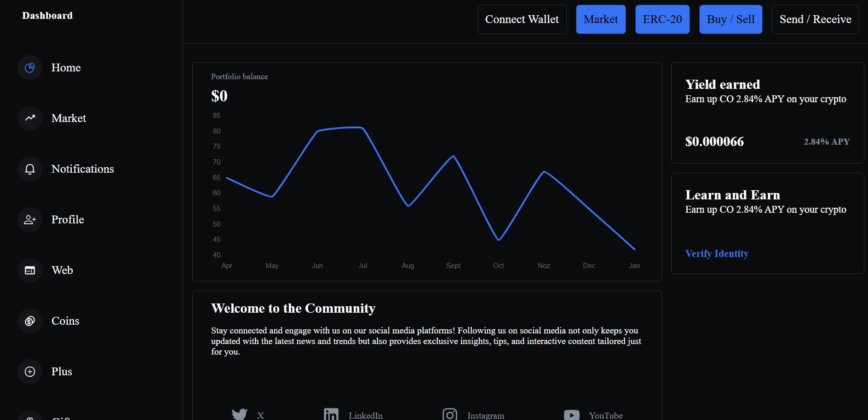Screen dimensions: 868x420
Task: Select the Web card icon in sidebar
Action: (29, 270)
